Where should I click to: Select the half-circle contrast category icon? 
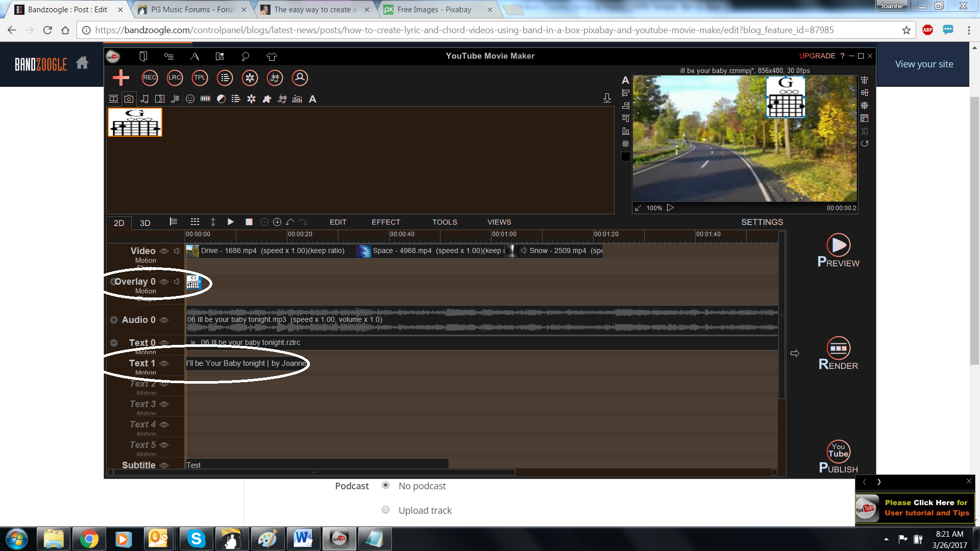[x=221, y=99]
